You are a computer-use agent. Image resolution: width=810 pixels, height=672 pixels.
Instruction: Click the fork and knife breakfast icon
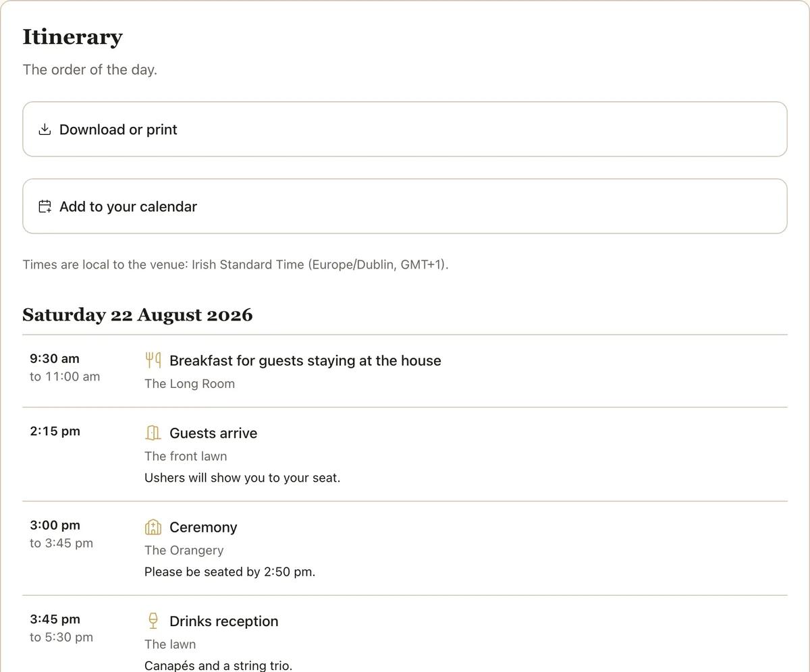click(153, 360)
